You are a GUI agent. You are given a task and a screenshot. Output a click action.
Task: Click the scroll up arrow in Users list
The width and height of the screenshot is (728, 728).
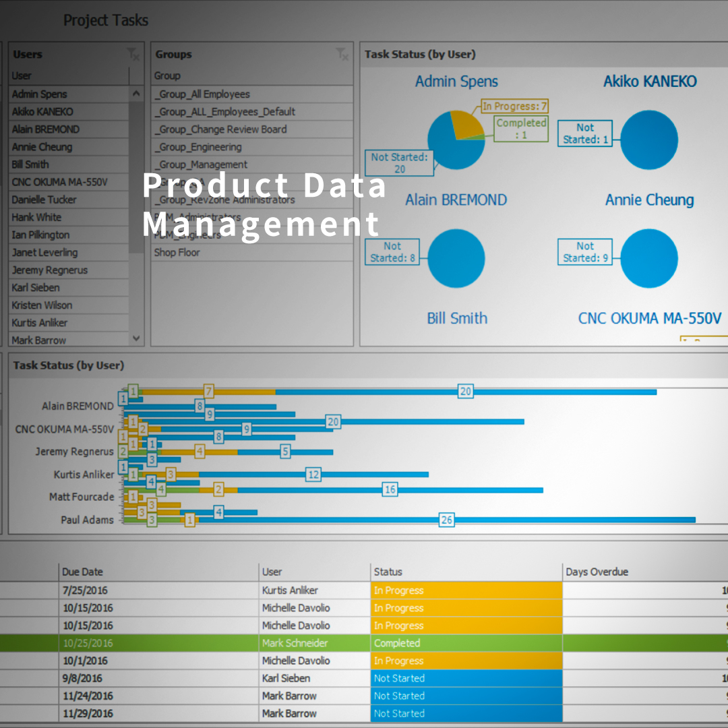pos(136,94)
